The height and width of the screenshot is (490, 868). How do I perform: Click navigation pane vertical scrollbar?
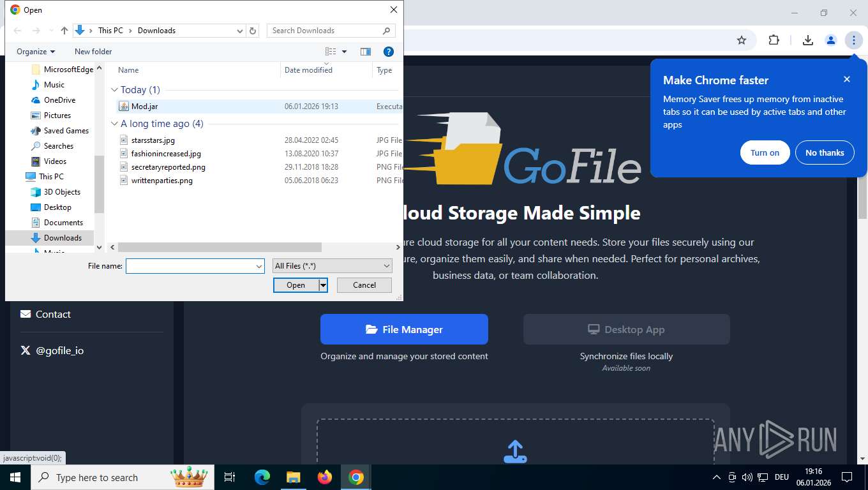coord(99,185)
